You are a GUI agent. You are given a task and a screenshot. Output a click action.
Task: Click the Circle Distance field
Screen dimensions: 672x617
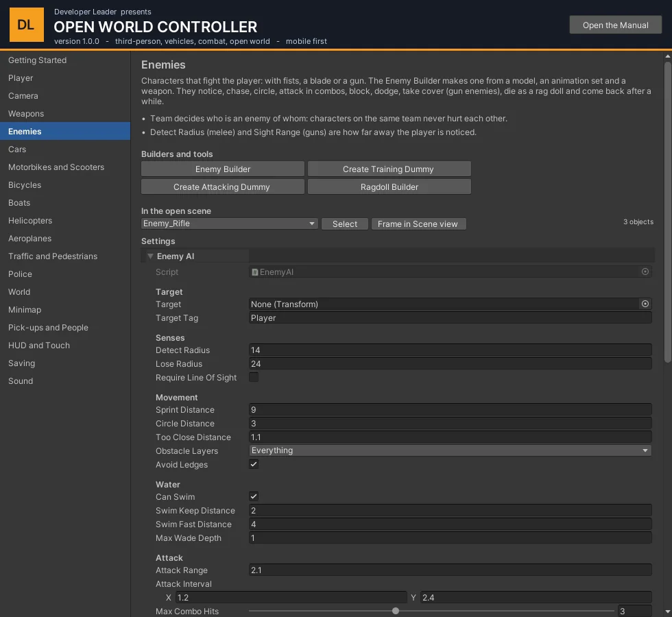click(x=450, y=424)
